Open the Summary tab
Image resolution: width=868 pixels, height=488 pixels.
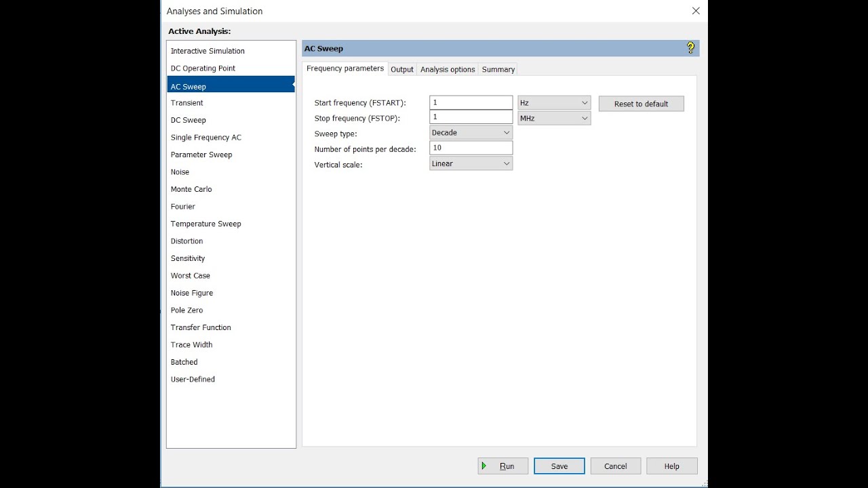pyautogui.click(x=498, y=69)
